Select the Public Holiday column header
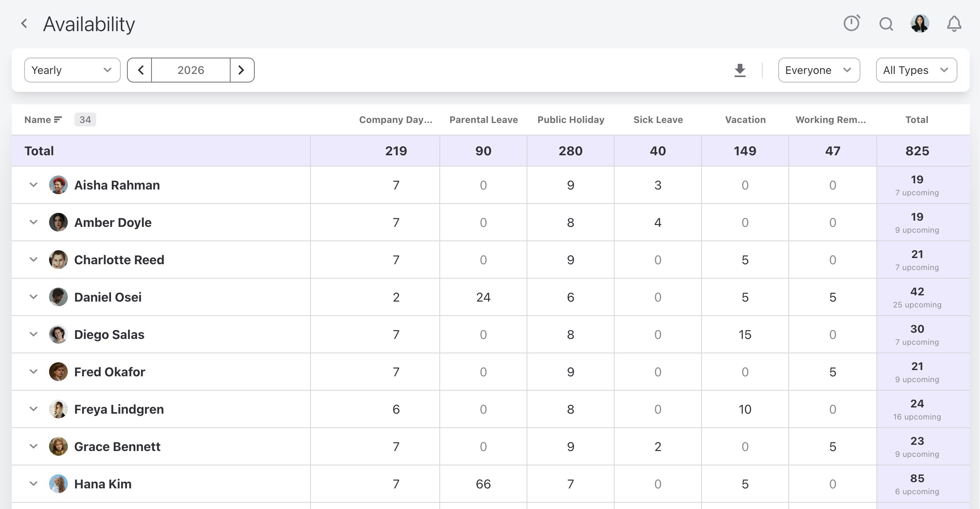This screenshot has height=509, width=980. click(x=571, y=120)
